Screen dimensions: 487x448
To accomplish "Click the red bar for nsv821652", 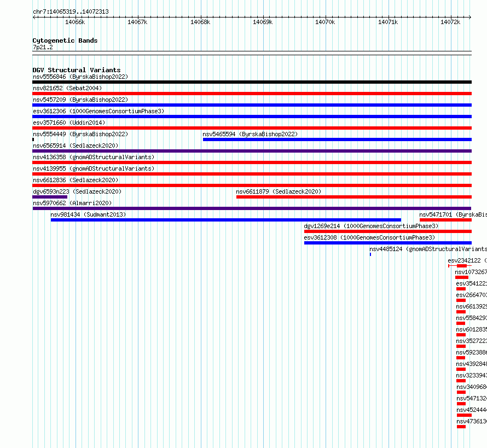I will 252,94.
